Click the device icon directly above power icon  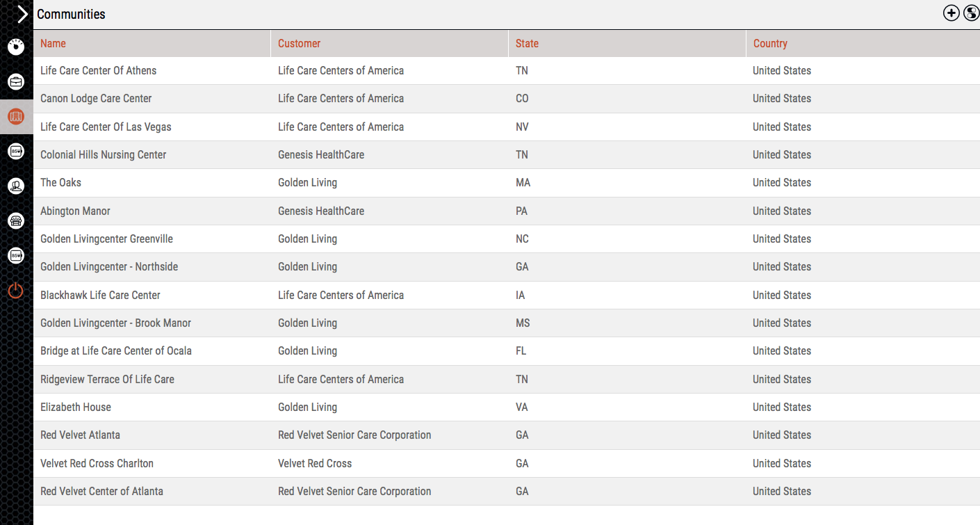pyautogui.click(x=16, y=256)
